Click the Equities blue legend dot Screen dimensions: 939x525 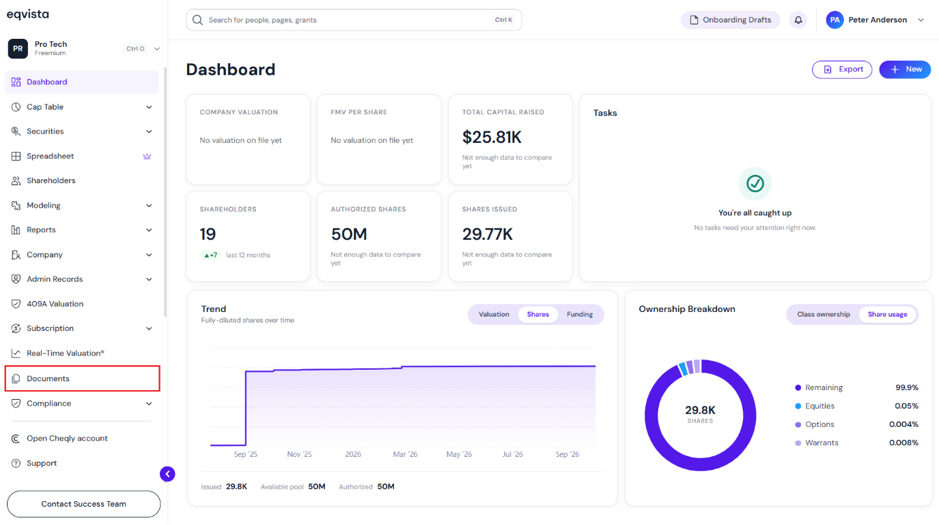(x=798, y=406)
